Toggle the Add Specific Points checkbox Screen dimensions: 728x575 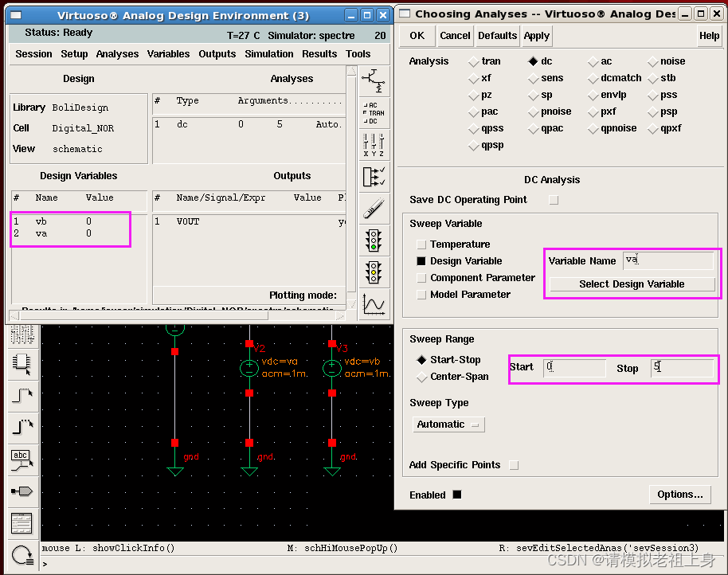click(x=514, y=465)
